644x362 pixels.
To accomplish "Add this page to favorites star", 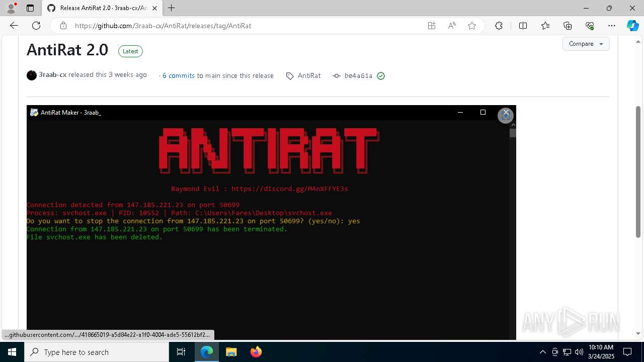I will (x=472, y=26).
